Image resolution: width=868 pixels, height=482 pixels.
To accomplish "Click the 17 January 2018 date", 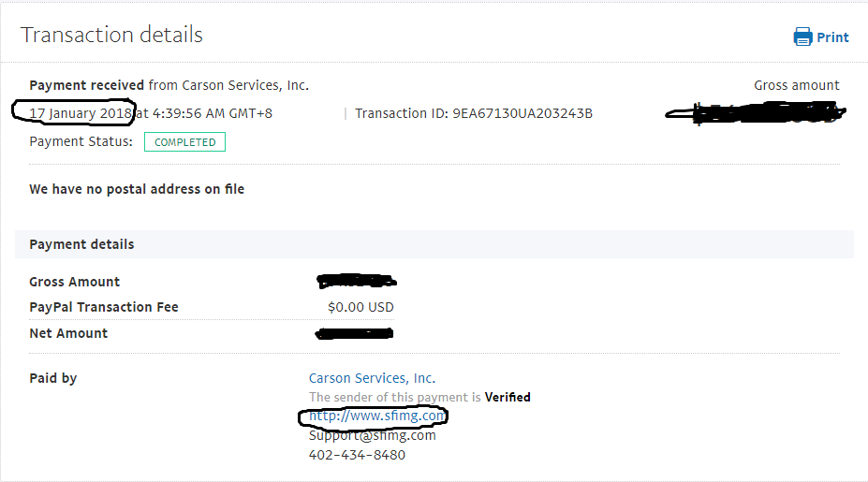I will pos(81,113).
